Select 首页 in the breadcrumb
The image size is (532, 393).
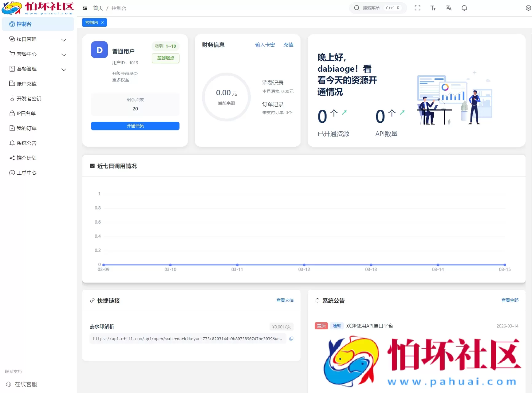[98, 8]
